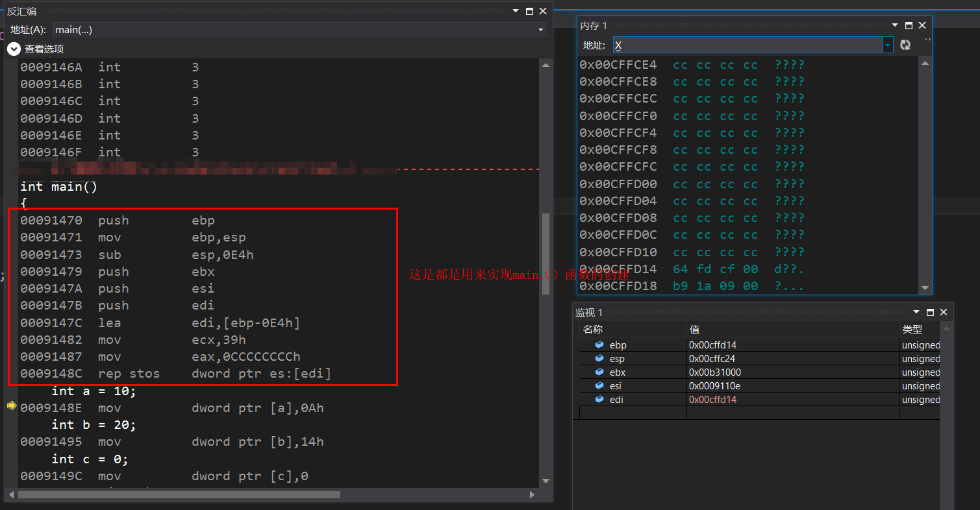Click the 0009147B push edi line
Viewport: 980px width, 510px height.
pyautogui.click(x=118, y=306)
